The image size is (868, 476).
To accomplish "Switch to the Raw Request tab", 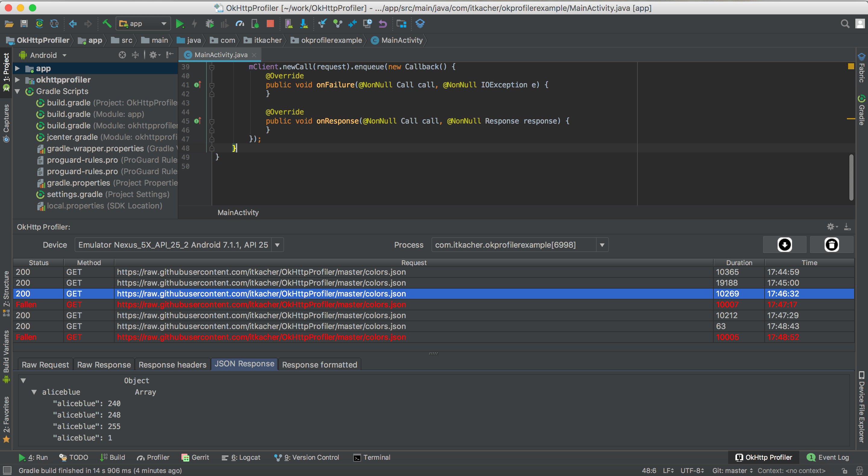I will 46,365.
